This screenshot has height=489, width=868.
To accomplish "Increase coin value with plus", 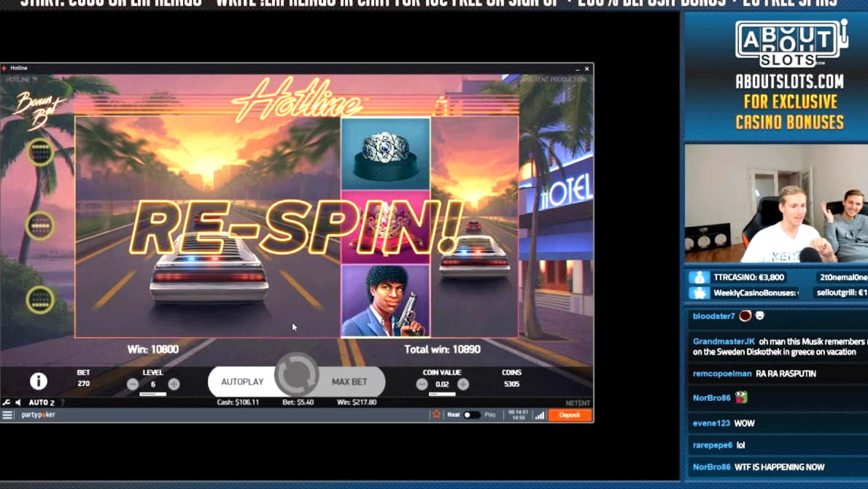I will [463, 384].
